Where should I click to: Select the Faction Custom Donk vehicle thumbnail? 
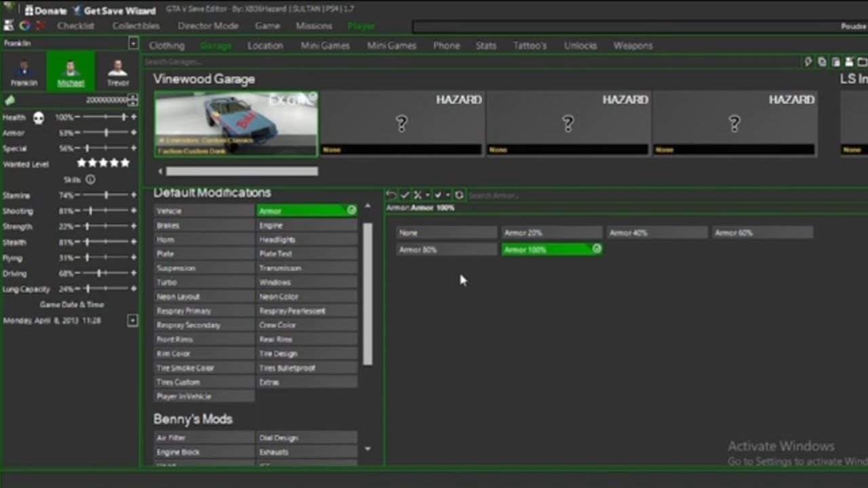(236, 124)
